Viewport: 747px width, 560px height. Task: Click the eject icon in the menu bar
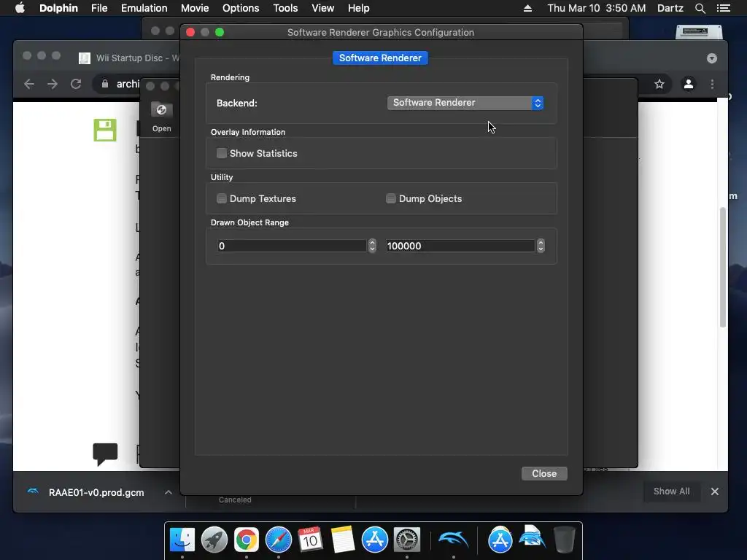click(527, 8)
